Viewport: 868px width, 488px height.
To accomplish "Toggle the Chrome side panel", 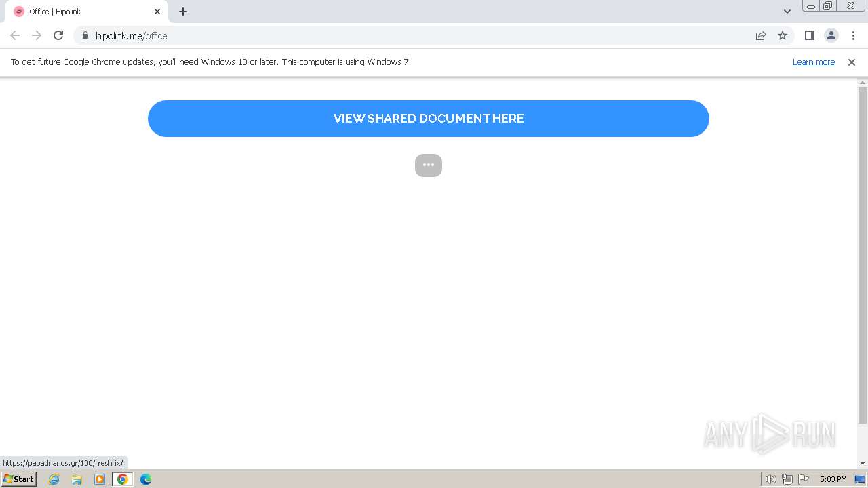I will pyautogui.click(x=809, y=35).
